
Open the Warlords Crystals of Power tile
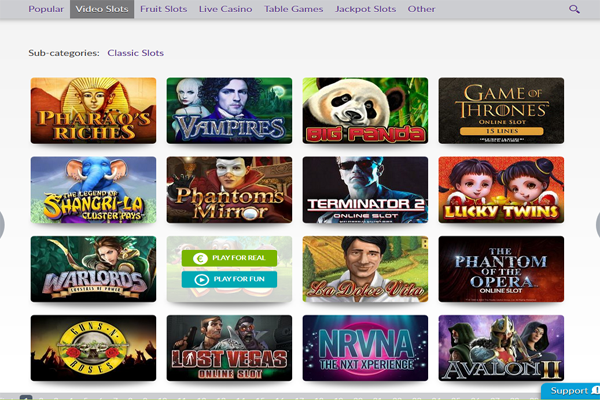pos(93,269)
